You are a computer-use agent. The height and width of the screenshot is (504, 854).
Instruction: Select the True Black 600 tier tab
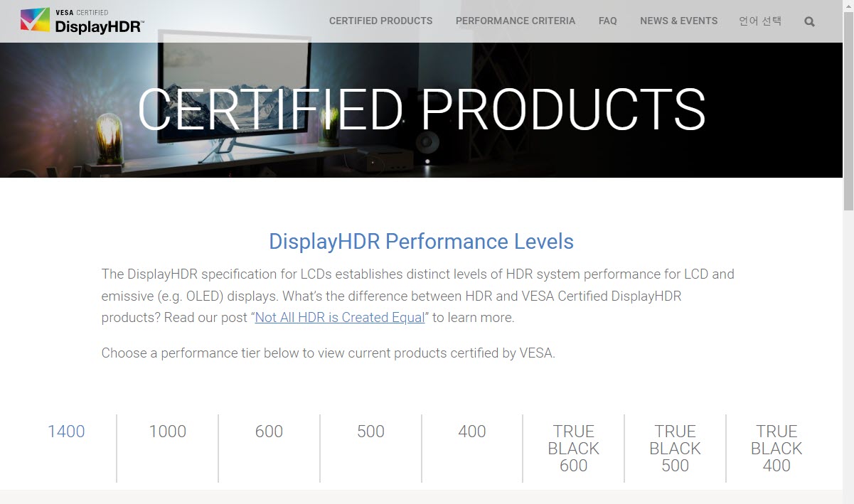[x=574, y=449]
